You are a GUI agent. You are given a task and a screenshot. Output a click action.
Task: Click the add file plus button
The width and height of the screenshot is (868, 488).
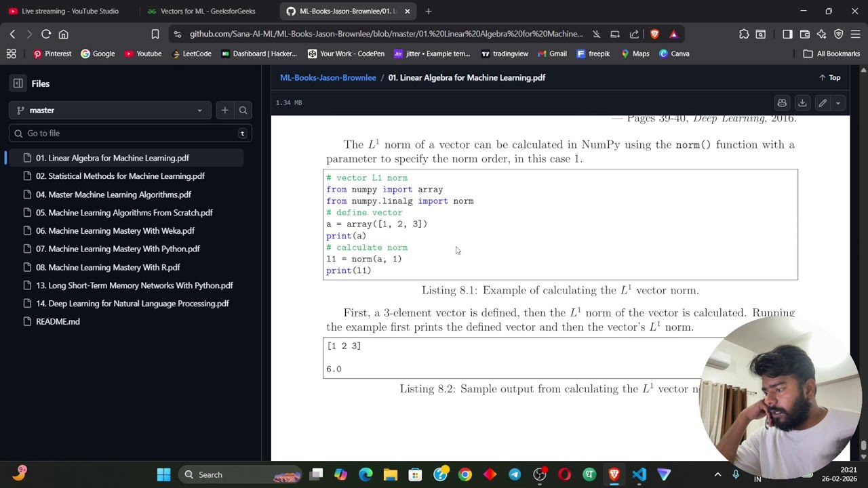pos(224,110)
